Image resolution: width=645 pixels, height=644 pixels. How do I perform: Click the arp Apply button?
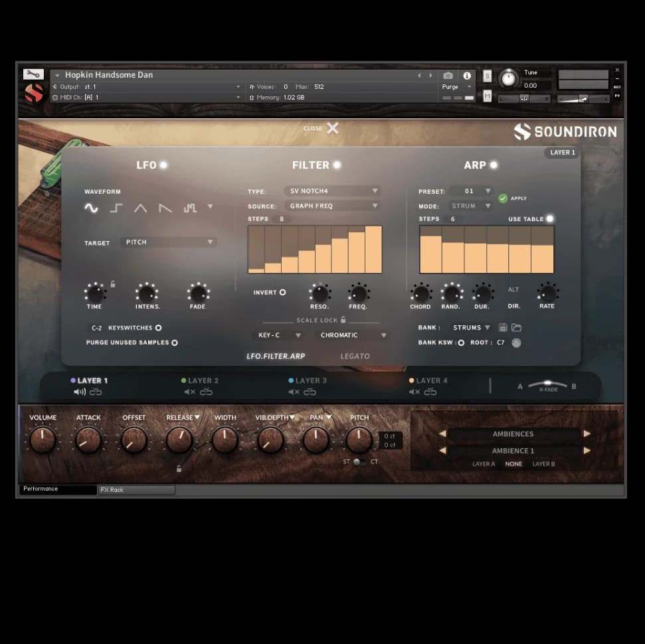point(504,199)
